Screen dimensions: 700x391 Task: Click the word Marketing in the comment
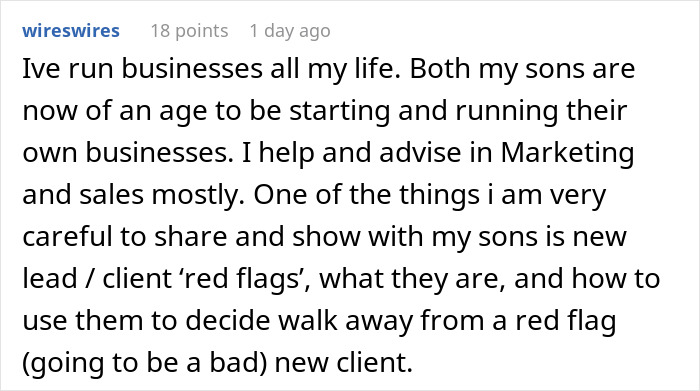coord(567,153)
